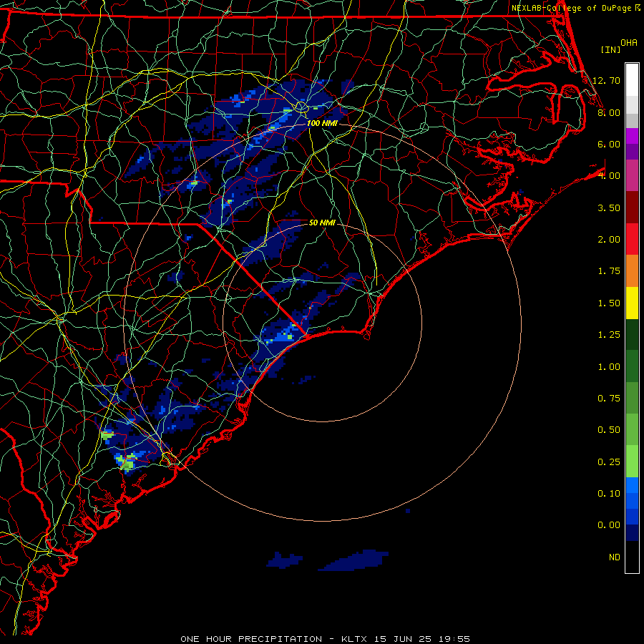Click the 100 NMI range ring label
This screenshot has width=644, height=644.
click(322, 123)
